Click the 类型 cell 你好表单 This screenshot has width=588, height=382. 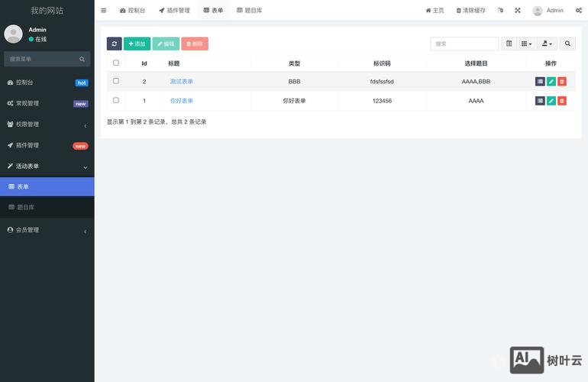(x=294, y=101)
